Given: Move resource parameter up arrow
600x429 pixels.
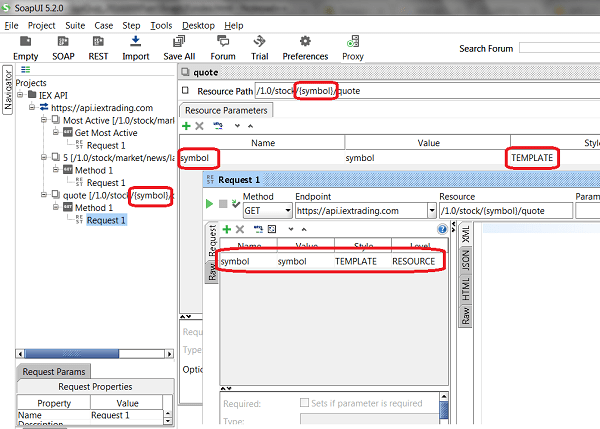Looking at the screenshot, I should coord(250,126).
